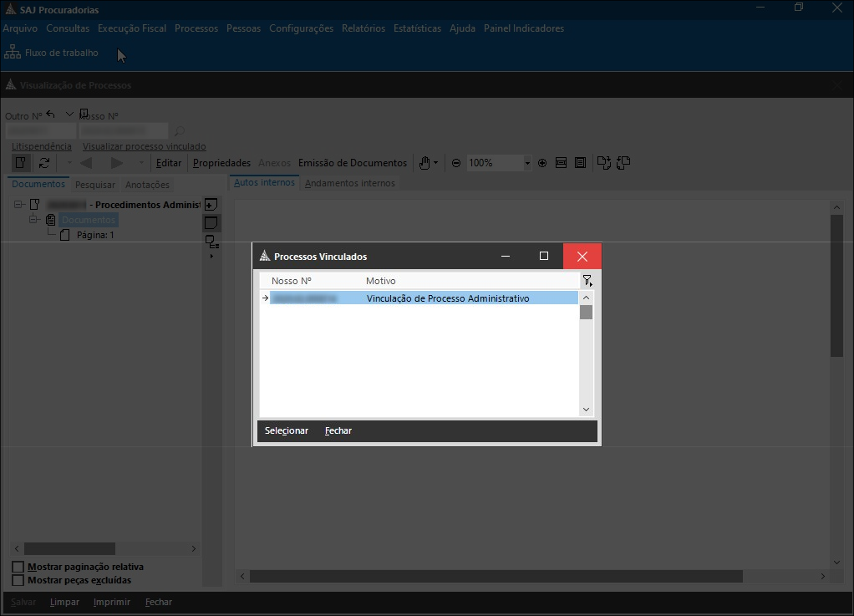The image size is (854, 616).
Task: Check Mostrar peças excluídas option
Action: pyautogui.click(x=18, y=580)
